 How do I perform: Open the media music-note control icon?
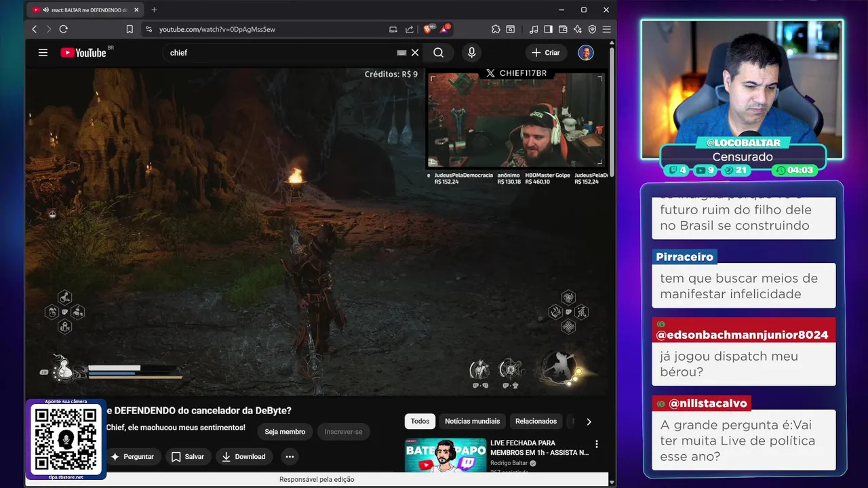pyautogui.click(x=534, y=29)
